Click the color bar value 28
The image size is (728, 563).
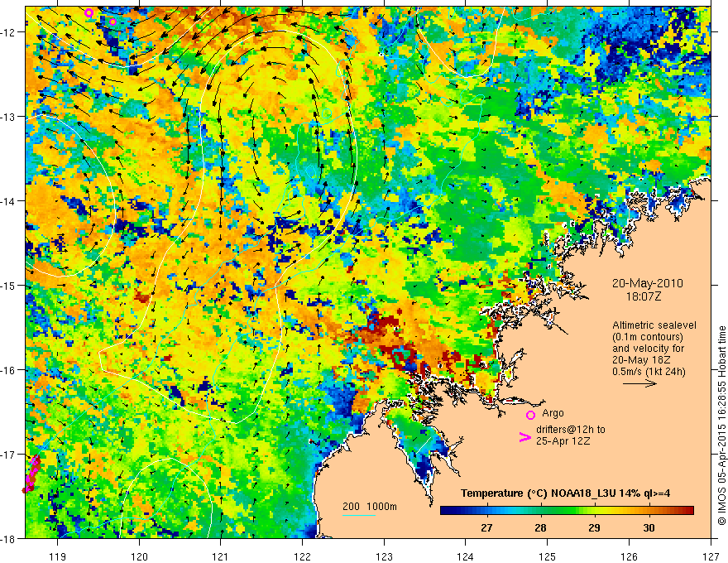[540, 528]
